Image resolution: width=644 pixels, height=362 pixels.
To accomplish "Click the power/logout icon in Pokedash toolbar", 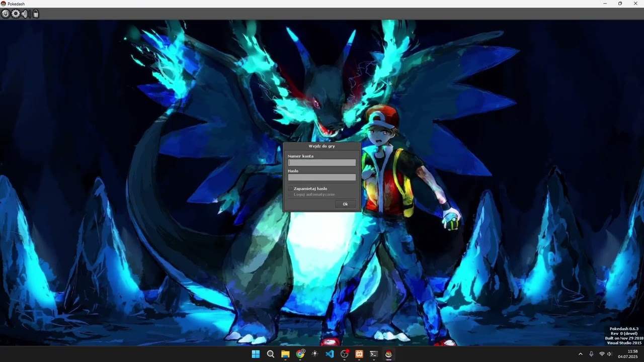I will pyautogui.click(x=6, y=14).
